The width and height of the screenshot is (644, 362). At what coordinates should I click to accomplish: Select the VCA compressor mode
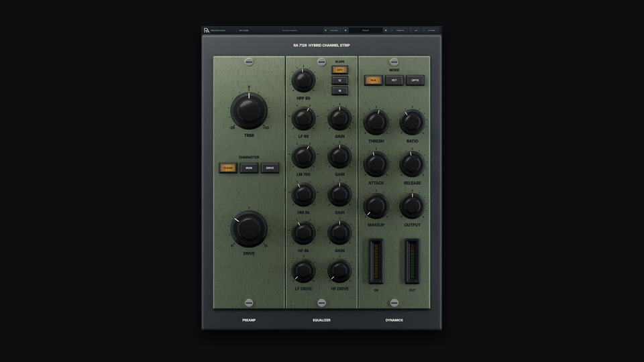(374, 80)
